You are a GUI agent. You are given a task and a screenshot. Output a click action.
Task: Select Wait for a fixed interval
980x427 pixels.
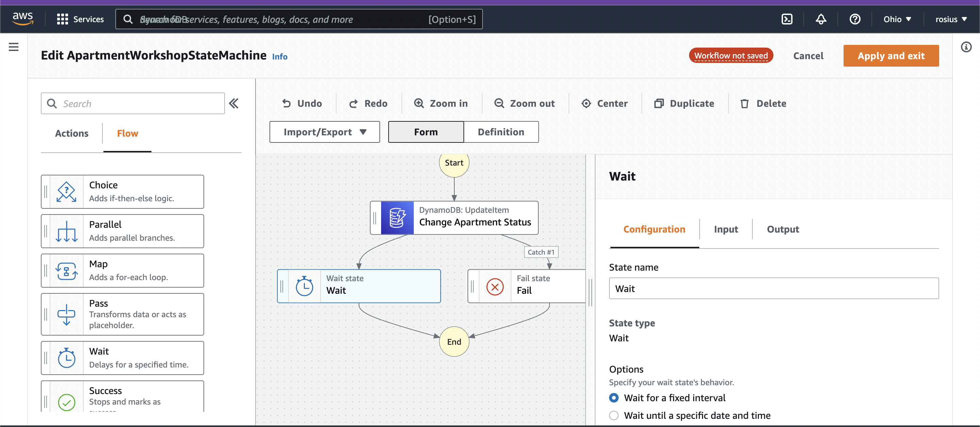pyautogui.click(x=614, y=398)
